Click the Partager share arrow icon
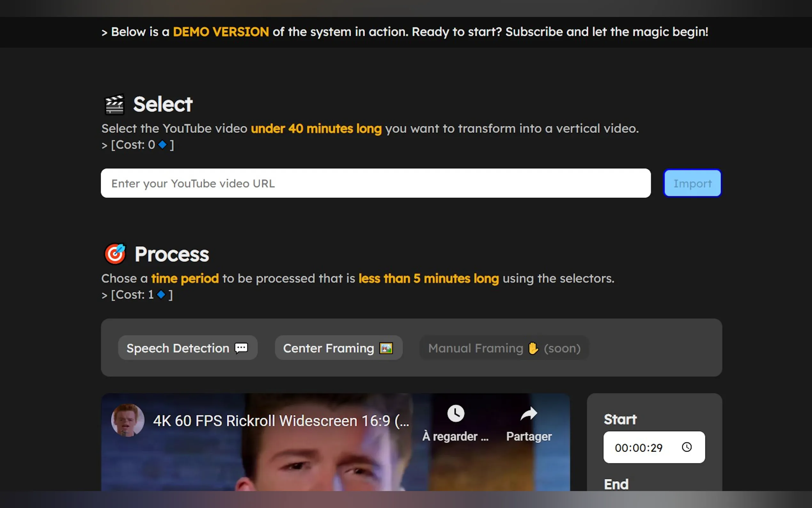812x508 pixels. click(529, 414)
